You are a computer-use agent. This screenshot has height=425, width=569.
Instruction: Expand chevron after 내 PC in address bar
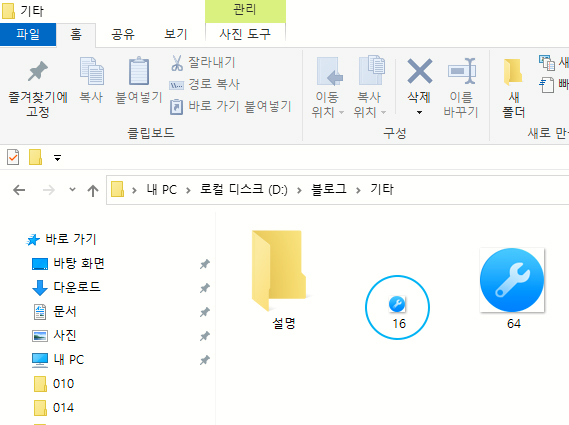(188, 190)
